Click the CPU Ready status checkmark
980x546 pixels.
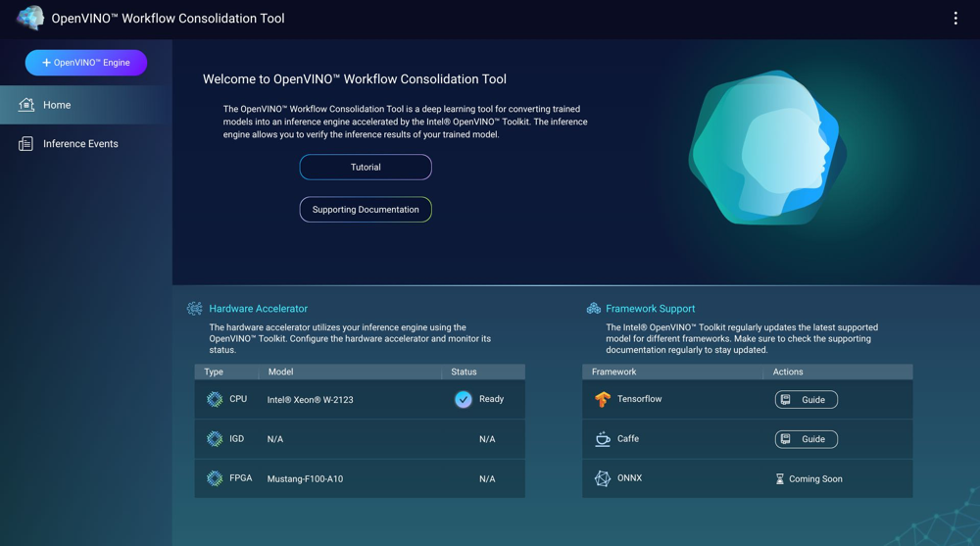tap(464, 400)
